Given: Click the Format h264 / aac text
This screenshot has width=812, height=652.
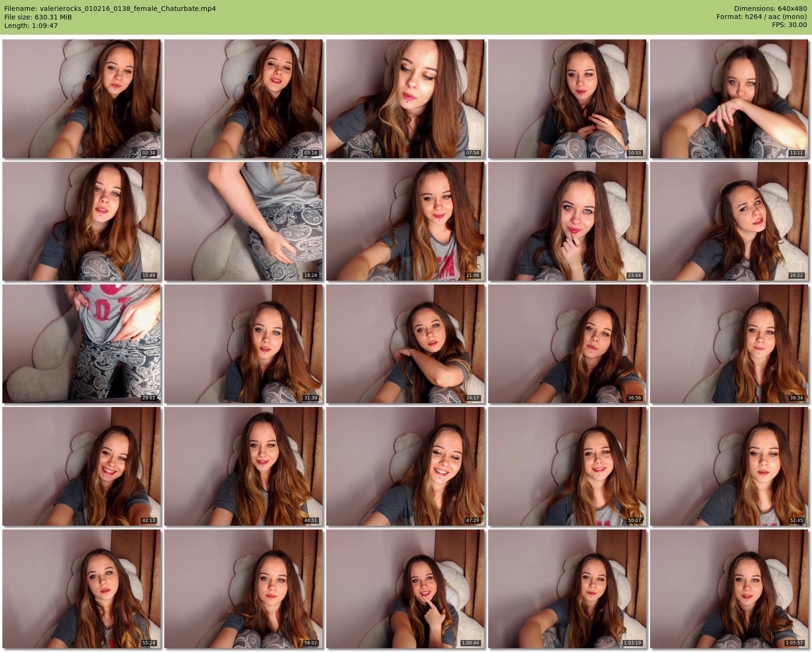Looking at the screenshot, I should (x=762, y=17).
